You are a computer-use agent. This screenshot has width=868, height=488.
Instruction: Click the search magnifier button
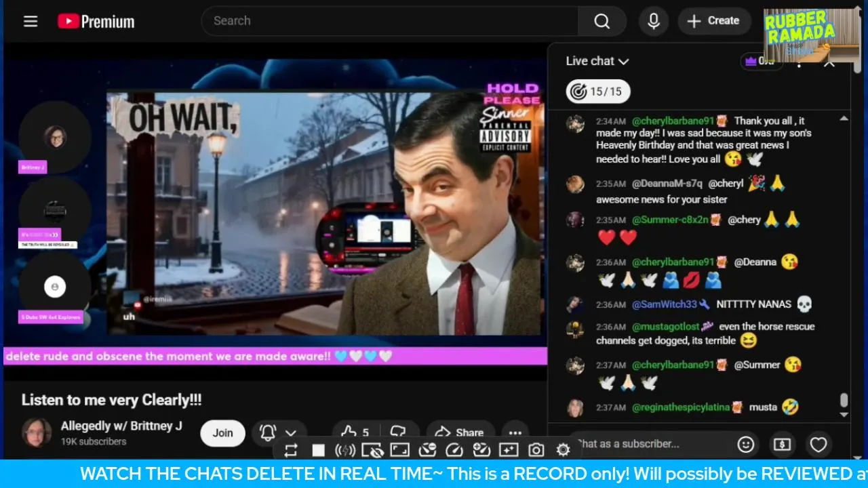coord(602,21)
